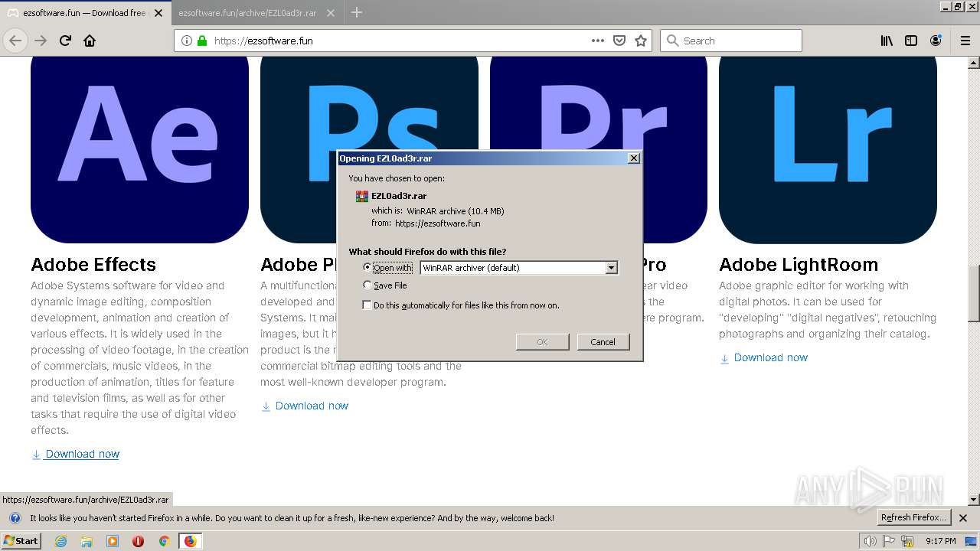Launch Internet Explorer from taskbar
The height and width of the screenshot is (551, 980).
coord(61,541)
